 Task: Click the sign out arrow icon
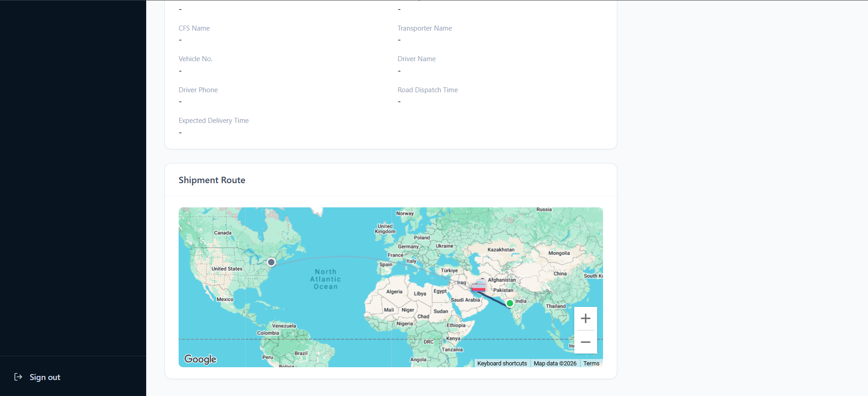tap(18, 377)
